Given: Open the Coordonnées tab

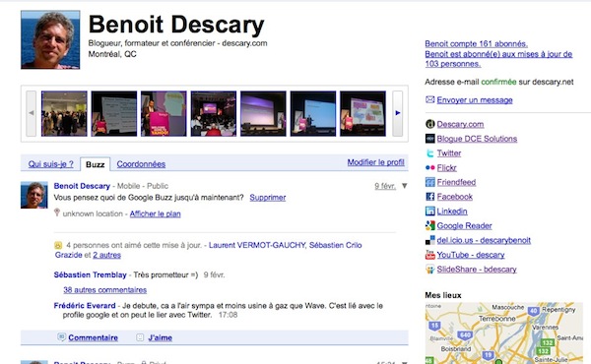Looking at the screenshot, I should click(x=141, y=164).
